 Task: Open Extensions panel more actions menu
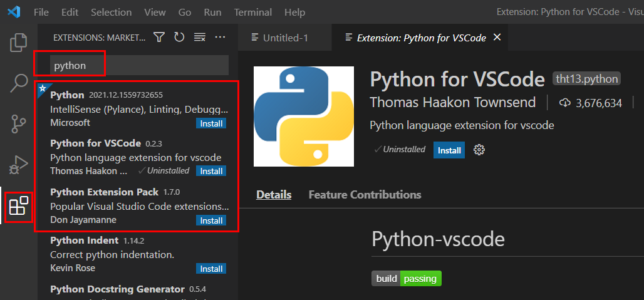pyautogui.click(x=220, y=38)
